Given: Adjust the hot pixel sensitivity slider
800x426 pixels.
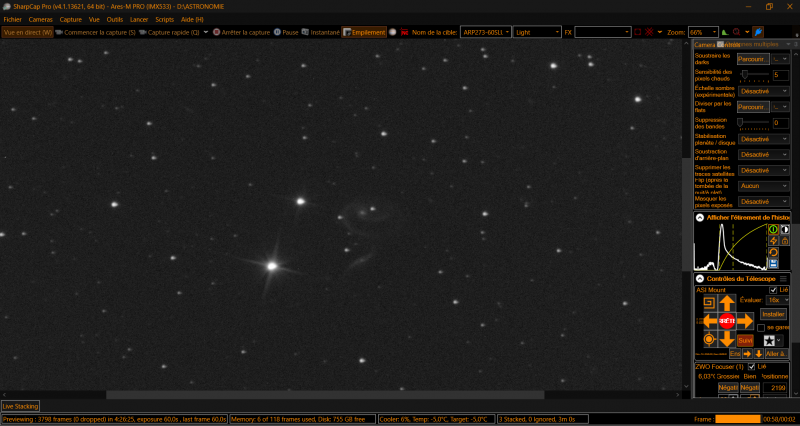Looking at the screenshot, I should (746, 74).
